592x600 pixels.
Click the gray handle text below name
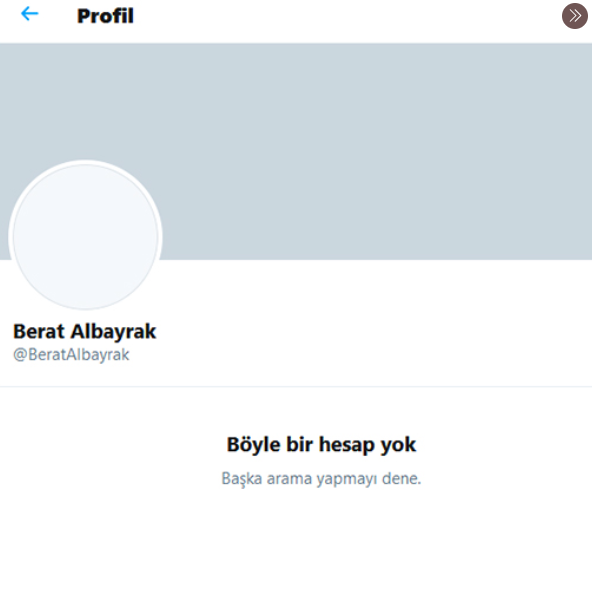[71, 355]
